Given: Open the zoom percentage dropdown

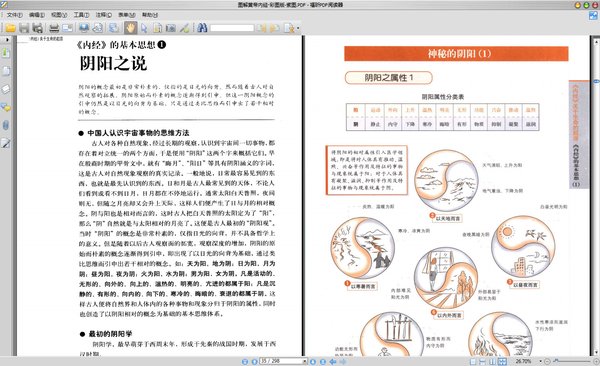Looking at the screenshot, I should coord(540,361).
